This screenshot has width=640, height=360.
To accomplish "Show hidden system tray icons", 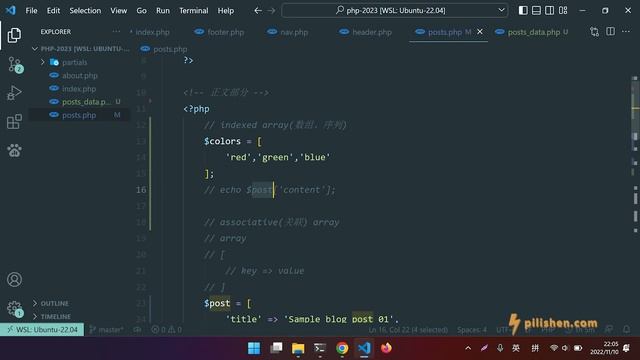I will 468,348.
